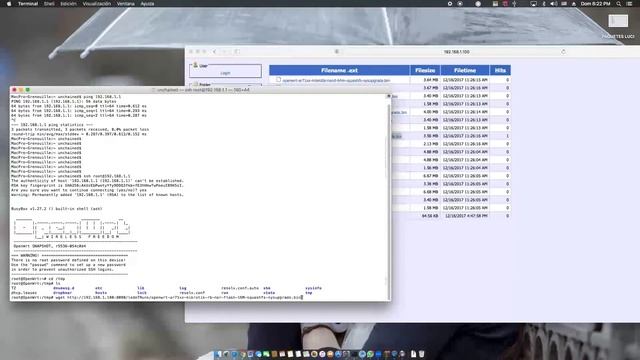Open the Trash in the Dock
Screen dimensions: 640x360
tap(422, 354)
